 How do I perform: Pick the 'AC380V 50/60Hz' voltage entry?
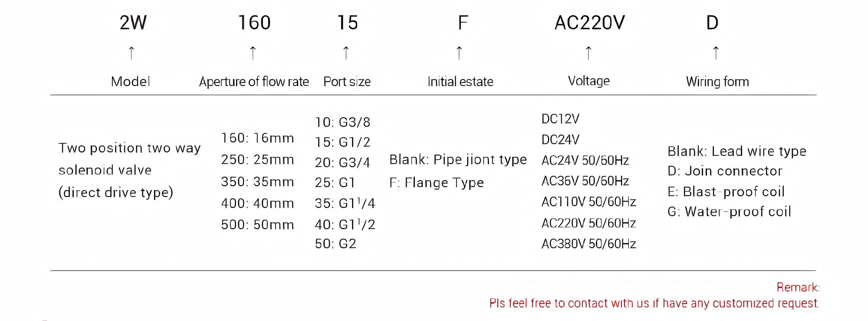pyautogui.click(x=588, y=244)
